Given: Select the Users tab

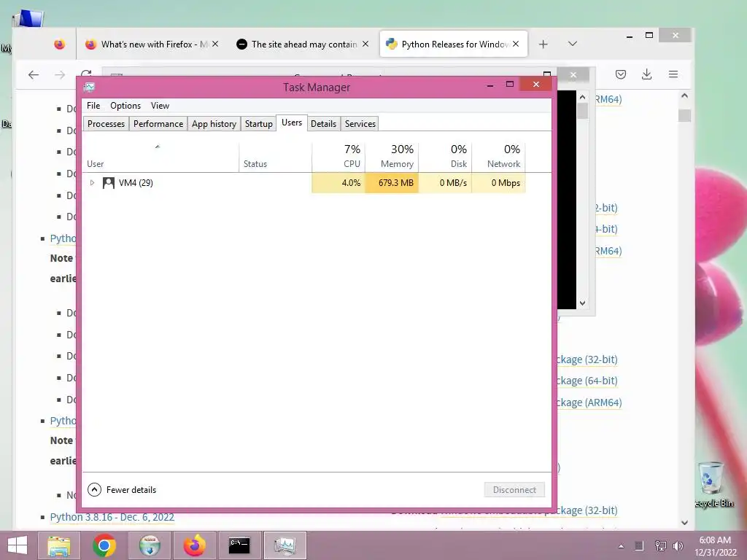Looking at the screenshot, I should (x=292, y=122).
